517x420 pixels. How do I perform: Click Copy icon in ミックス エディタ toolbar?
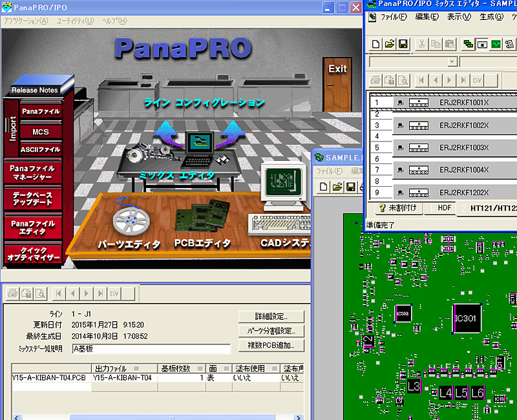436,44
